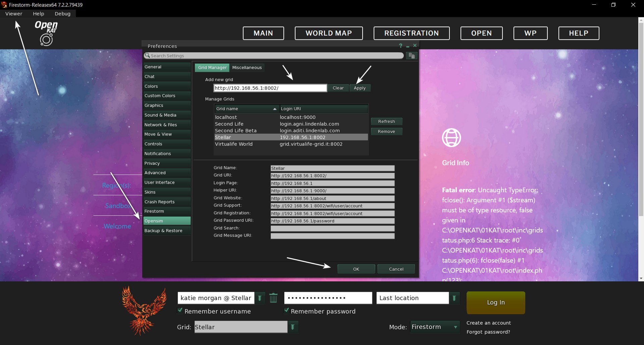644x345 pixels.
Task: Click the Grid Info globe icon
Action: click(x=451, y=138)
